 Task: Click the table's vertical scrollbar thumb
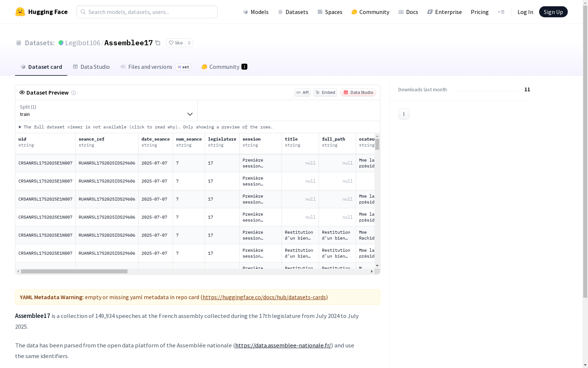tap(377, 144)
